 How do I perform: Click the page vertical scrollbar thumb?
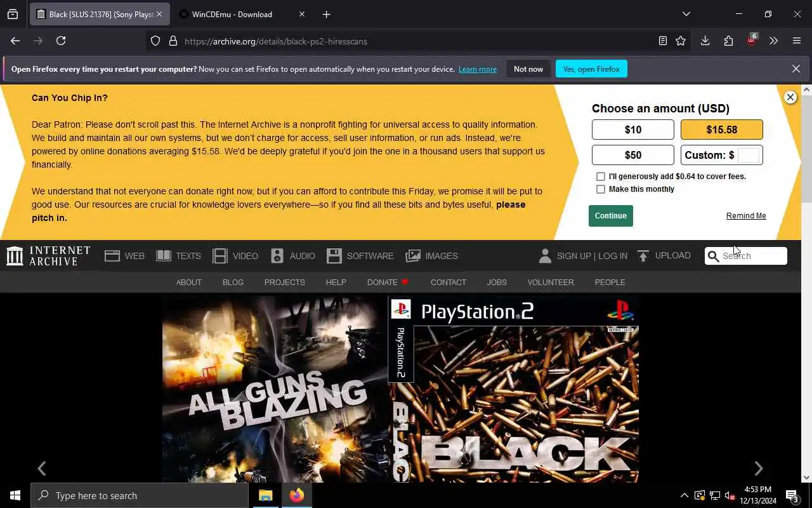tap(806, 149)
